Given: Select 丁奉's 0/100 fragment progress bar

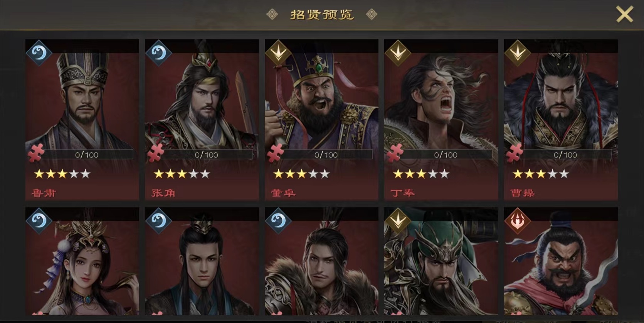Looking at the screenshot, I should coord(446,155).
